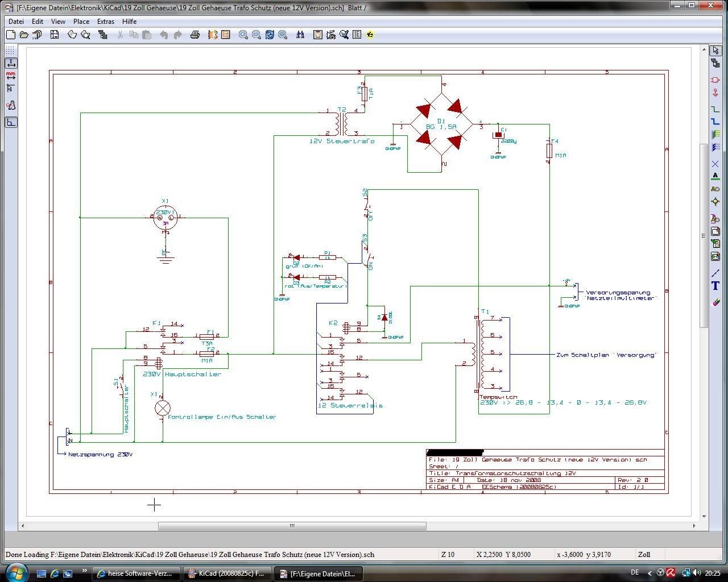This screenshot has width=728, height=582.
Task: Select the Place junction tool
Action: tap(715, 202)
